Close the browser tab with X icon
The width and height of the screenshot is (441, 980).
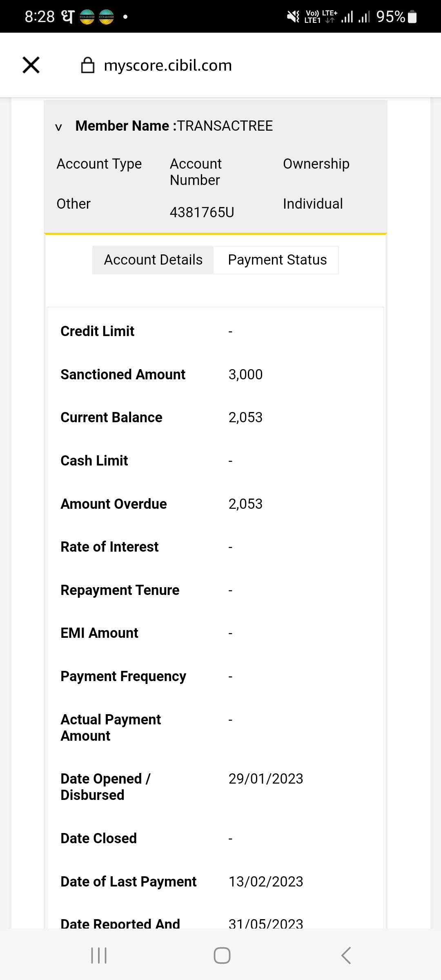pos(31,65)
